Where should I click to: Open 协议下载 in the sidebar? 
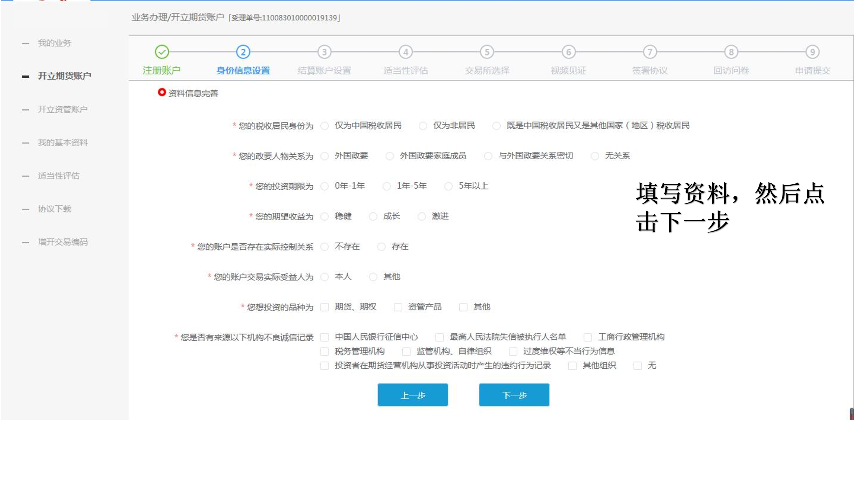pos(54,208)
